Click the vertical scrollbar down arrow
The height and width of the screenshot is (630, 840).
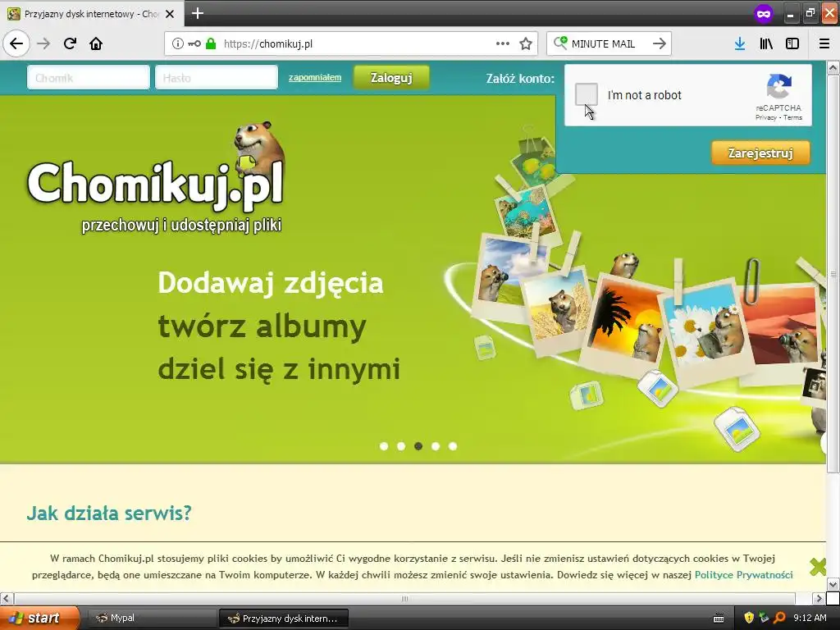click(x=833, y=584)
